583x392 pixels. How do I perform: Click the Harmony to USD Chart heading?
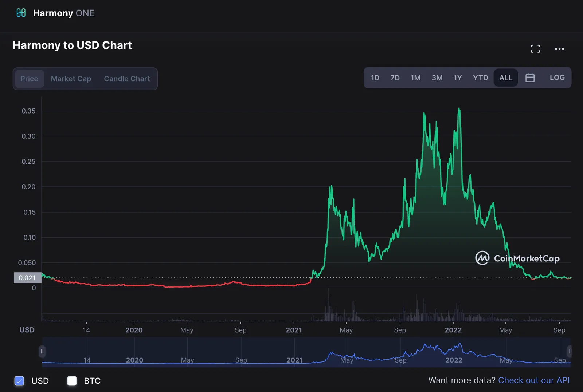(x=72, y=45)
